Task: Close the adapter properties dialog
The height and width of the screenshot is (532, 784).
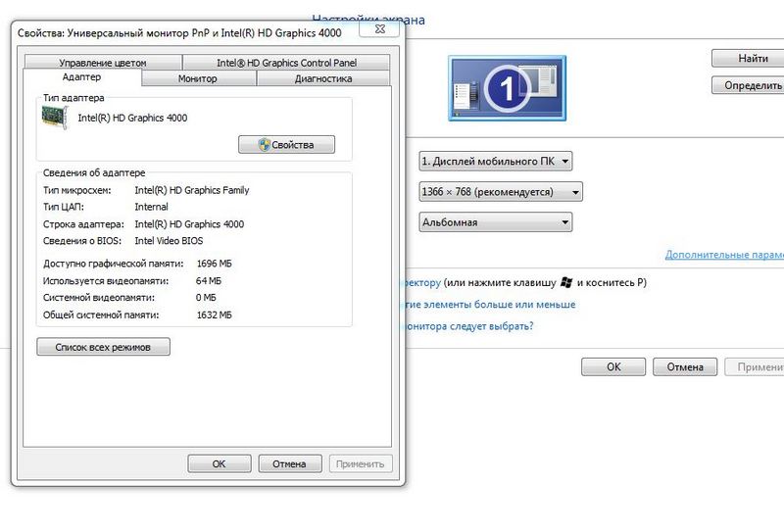Action: (377, 30)
